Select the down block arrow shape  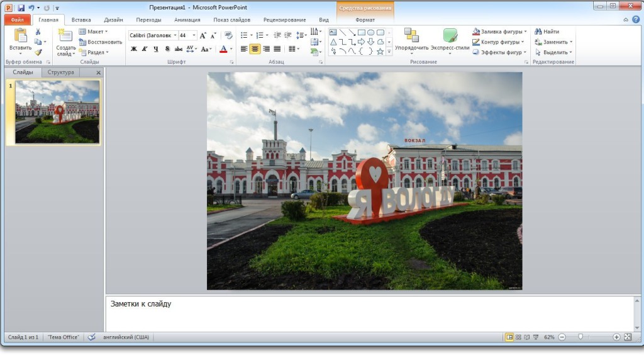[371, 42]
